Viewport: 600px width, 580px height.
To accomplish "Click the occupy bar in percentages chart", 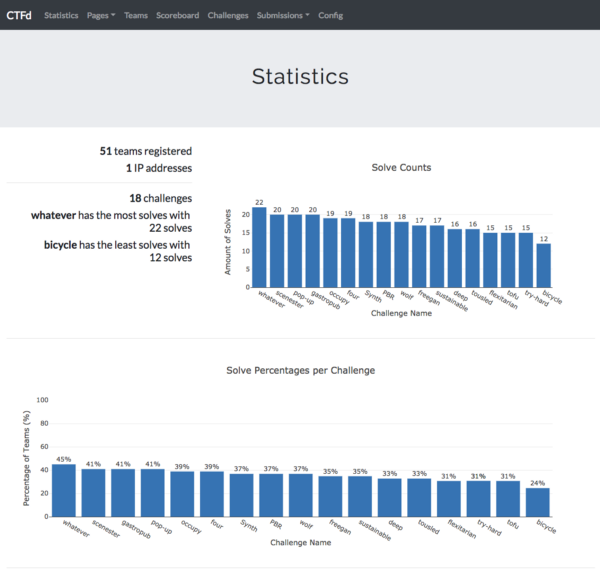I will (x=182, y=494).
